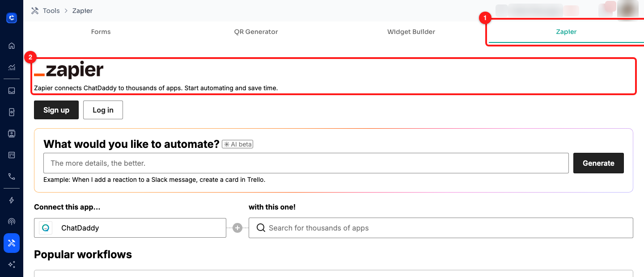Open the phone device icon in sidebar
The image size is (644, 277).
[12, 112]
